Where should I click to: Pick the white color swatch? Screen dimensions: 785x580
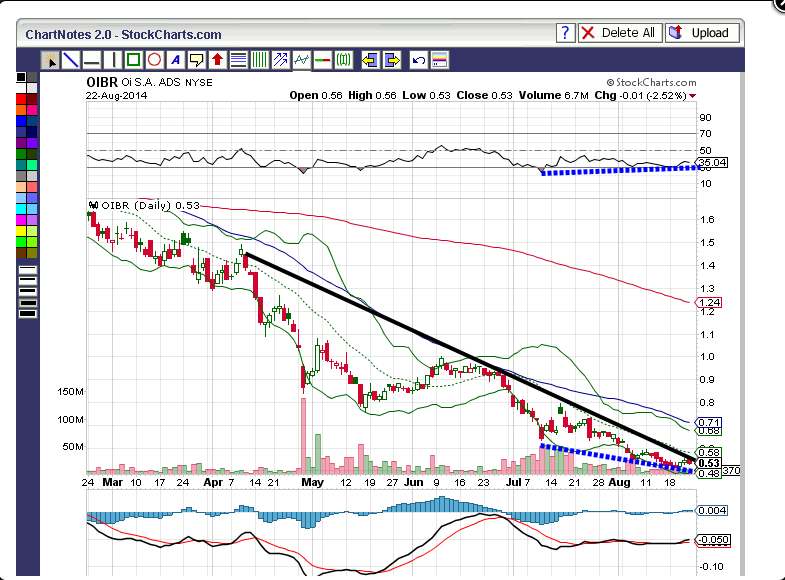point(21,88)
